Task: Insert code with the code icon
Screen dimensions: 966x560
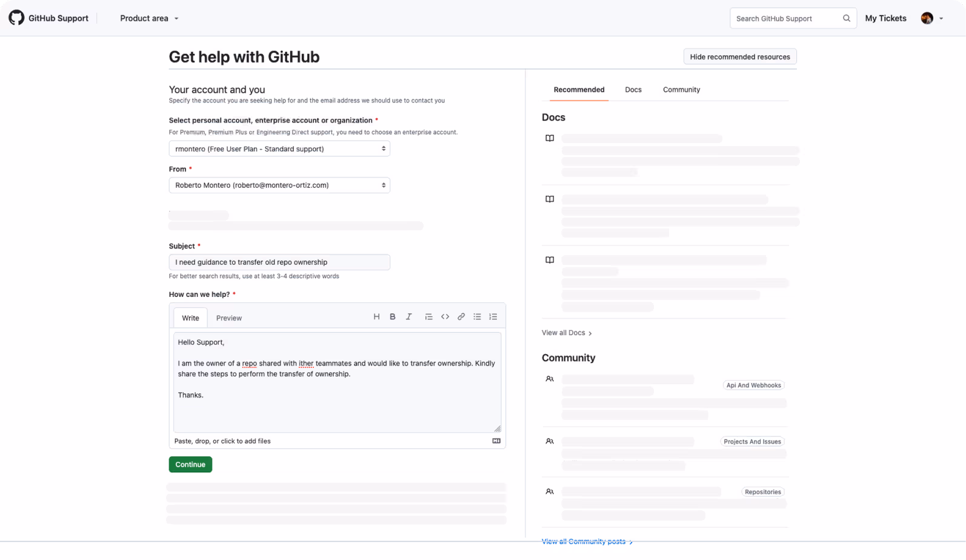Action: pos(445,317)
